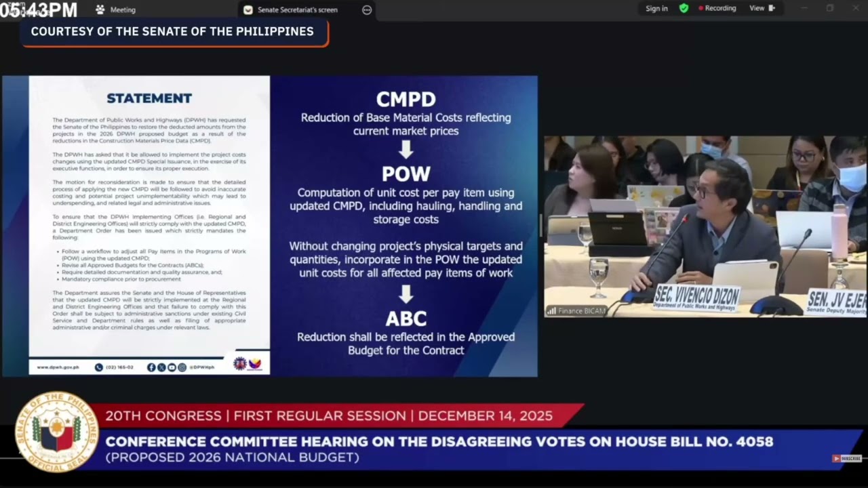
Task: Click the Senate of the Philippines official seal
Action: coord(57,432)
